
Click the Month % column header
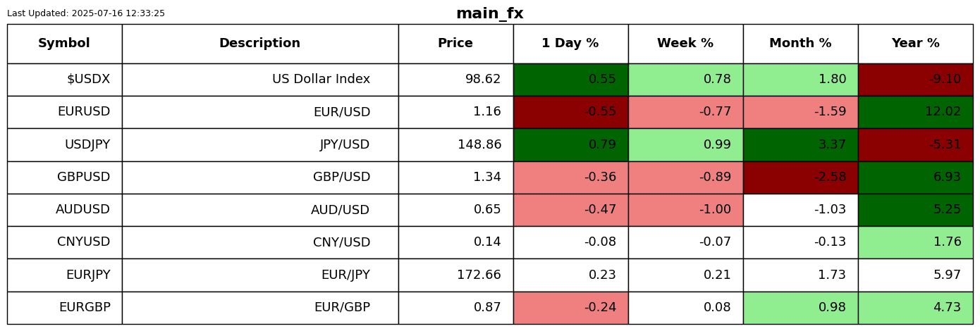point(800,44)
